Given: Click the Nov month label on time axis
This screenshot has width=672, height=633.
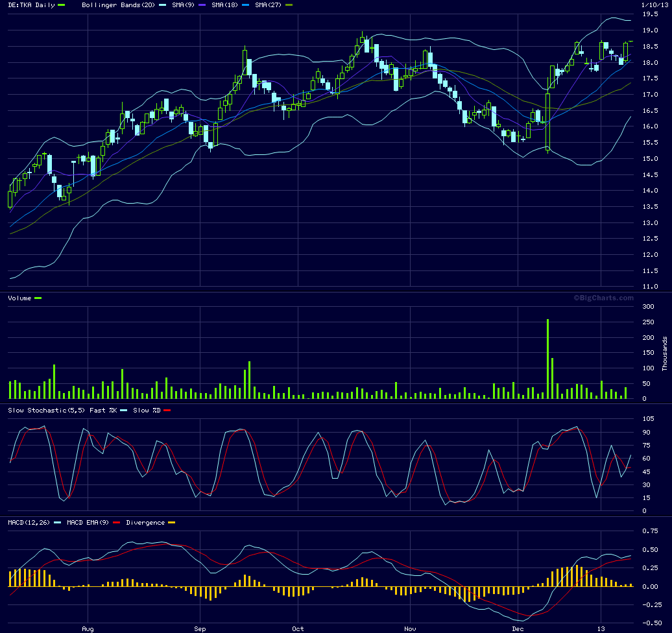Looking at the screenshot, I should [x=410, y=628].
